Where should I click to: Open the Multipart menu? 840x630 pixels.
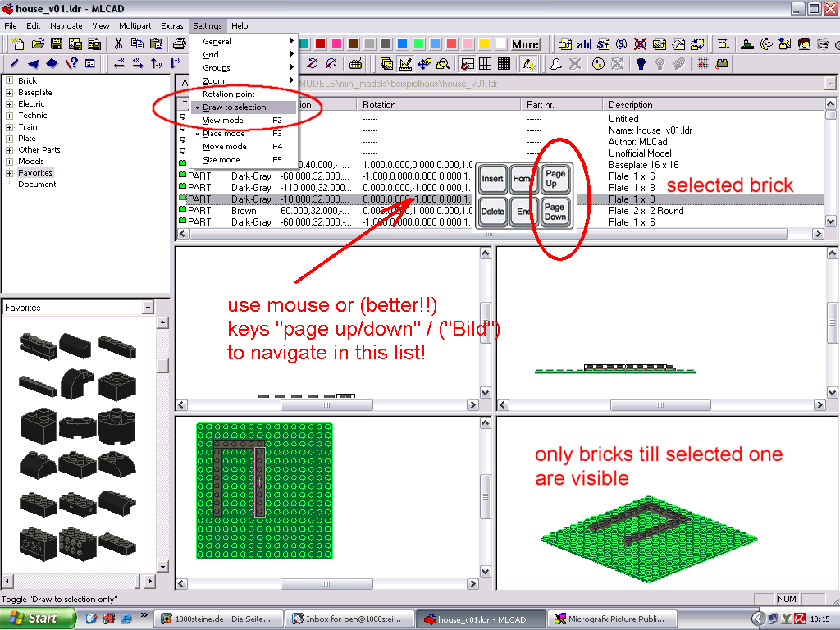point(135,25)
